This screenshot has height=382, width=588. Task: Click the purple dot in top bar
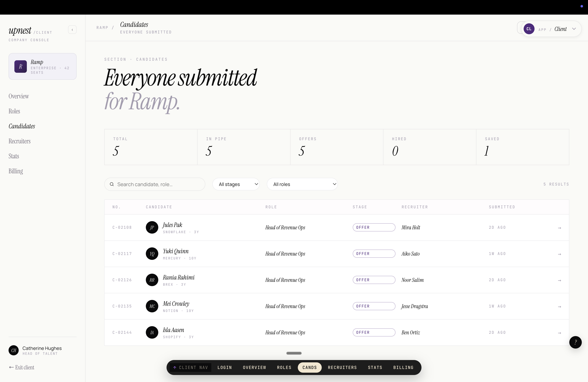[x=582, y=6]
